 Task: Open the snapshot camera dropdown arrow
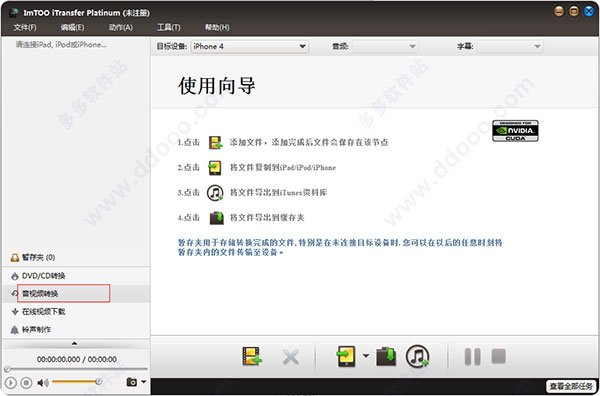click(x=144, y=382)
